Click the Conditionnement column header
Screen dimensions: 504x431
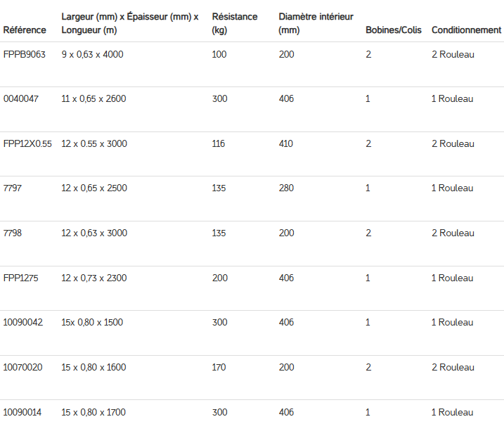[466, 30]
